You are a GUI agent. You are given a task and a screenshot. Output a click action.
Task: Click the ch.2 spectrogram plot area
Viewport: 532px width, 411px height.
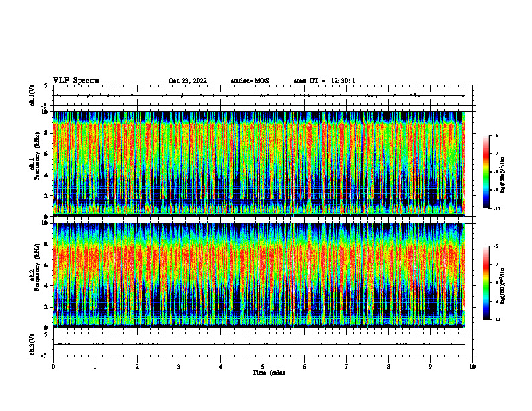259,275
